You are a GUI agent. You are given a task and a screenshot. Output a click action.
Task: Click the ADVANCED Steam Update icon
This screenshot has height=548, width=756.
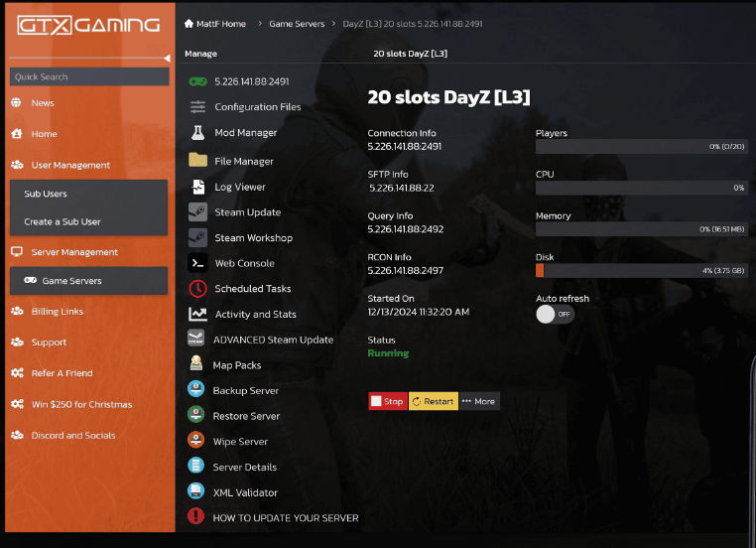195,338
